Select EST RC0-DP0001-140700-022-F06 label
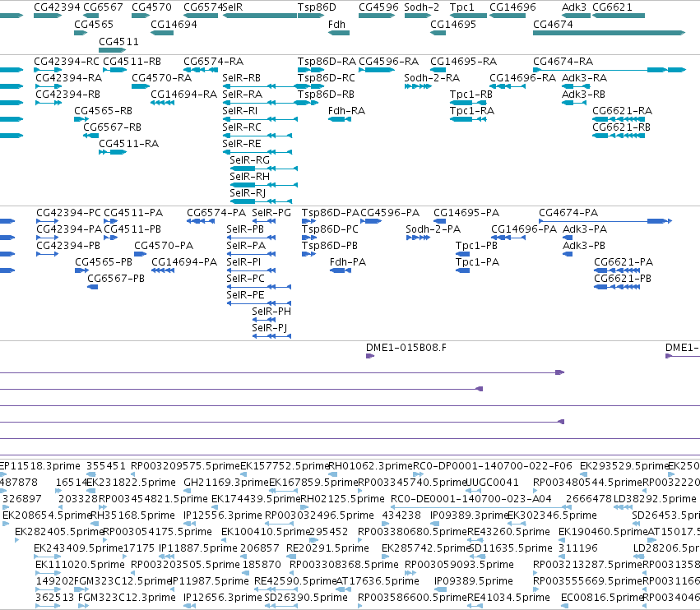The width and height of the screenshot is (700, 610). (x=492, y=466)
